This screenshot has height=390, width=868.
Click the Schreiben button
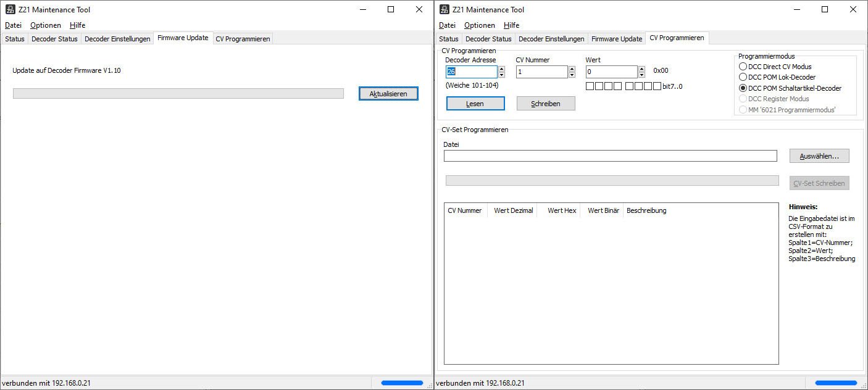coord(546,104)
